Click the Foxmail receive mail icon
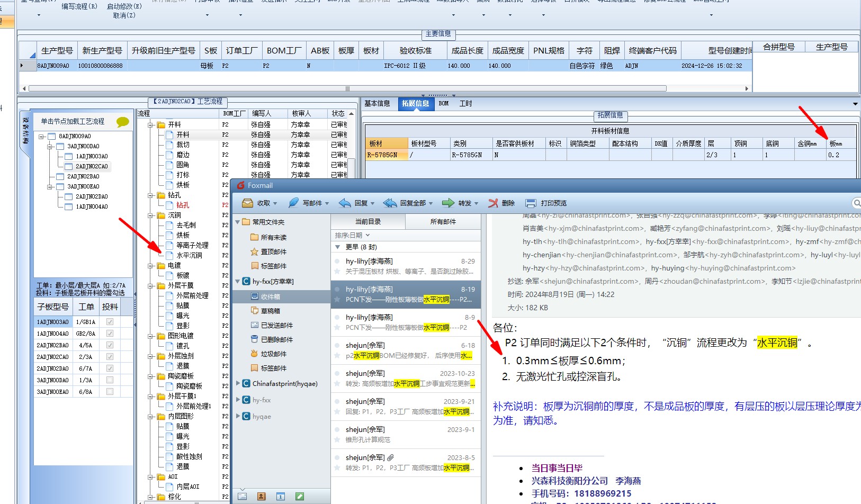Viewport: 861px width, 504px height. [247, 203]
